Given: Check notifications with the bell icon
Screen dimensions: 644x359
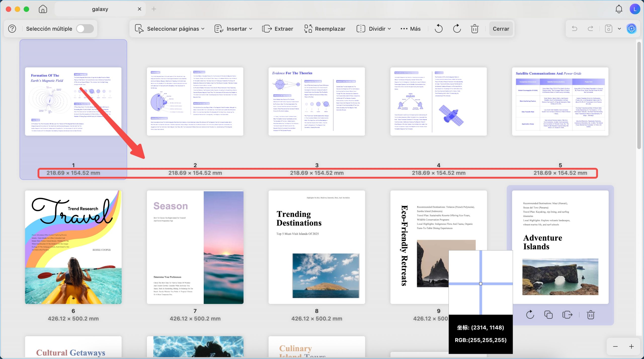Looking at the screenshot, I should coord(619,9).
